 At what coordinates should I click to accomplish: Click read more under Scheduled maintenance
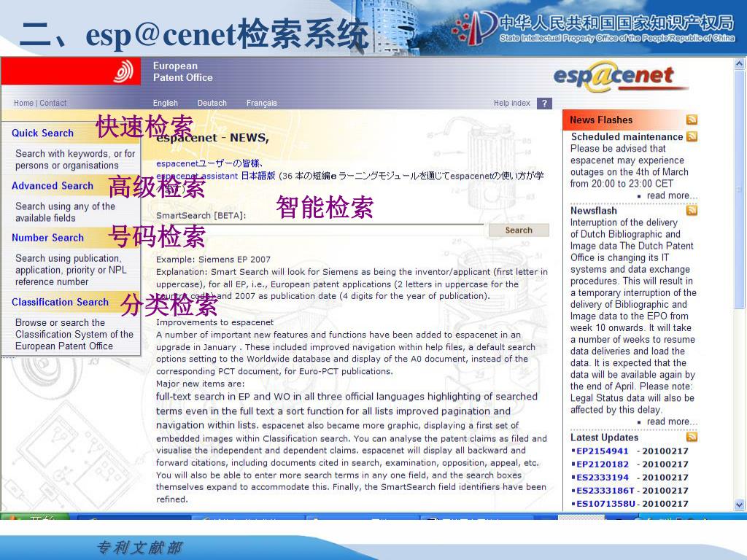(672, 195)
